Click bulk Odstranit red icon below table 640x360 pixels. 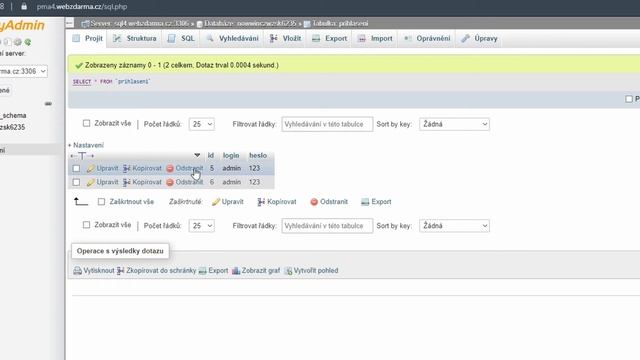point(314,202)
